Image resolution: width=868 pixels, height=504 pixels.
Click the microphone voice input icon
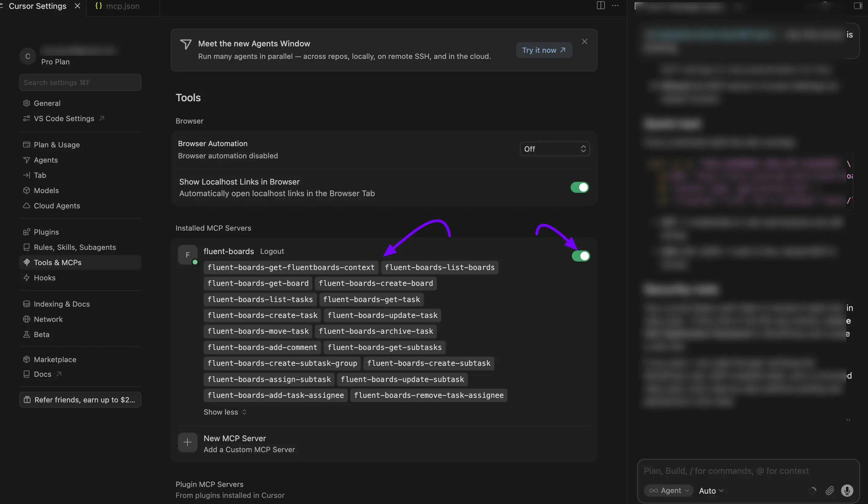(847, 491)
